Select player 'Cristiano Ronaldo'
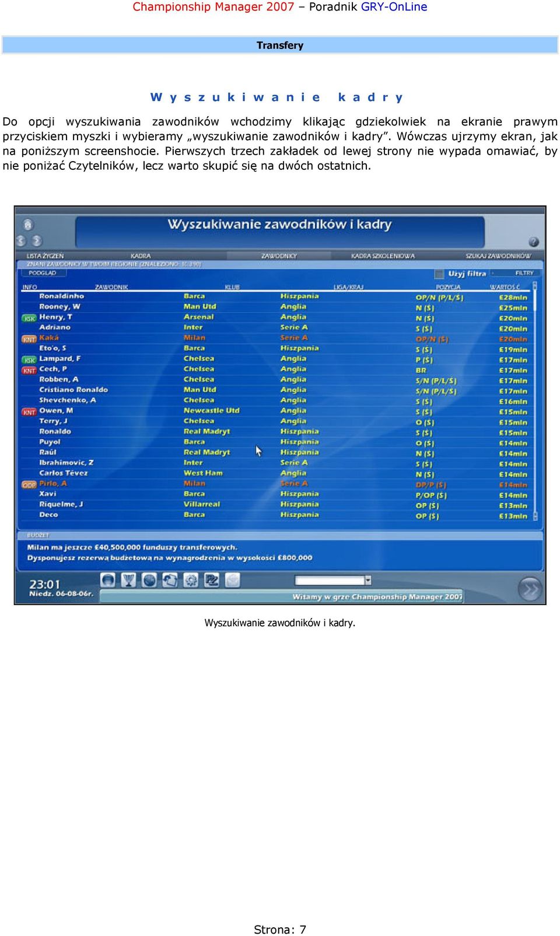The image size is (560, 936). point(73,390)
